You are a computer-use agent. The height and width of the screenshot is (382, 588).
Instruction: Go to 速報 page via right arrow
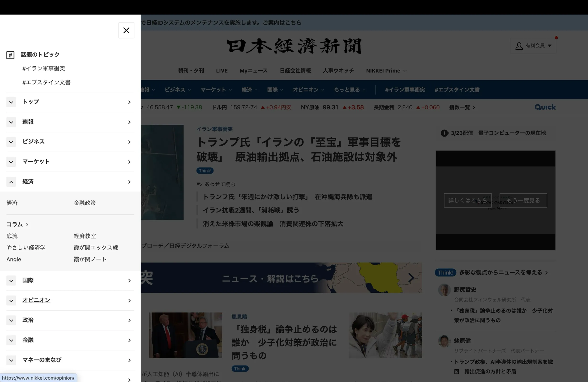tap(129, 122)
